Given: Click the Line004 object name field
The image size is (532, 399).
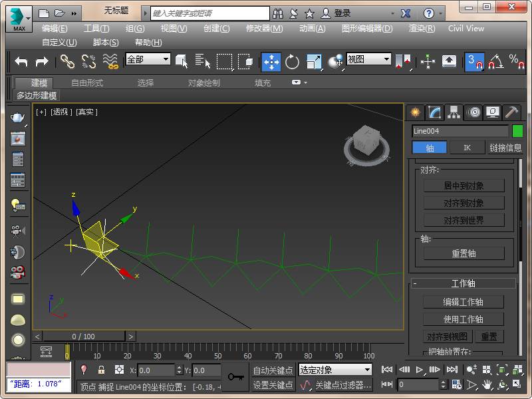Looking at the screenshot, I should (x=460, y=131).
